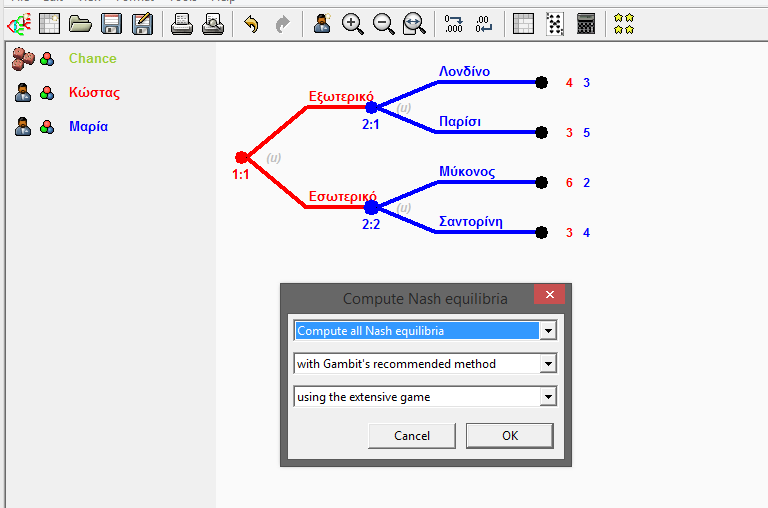Save the current game
Viewport: 768px width, 508px height.
[111, 24]
